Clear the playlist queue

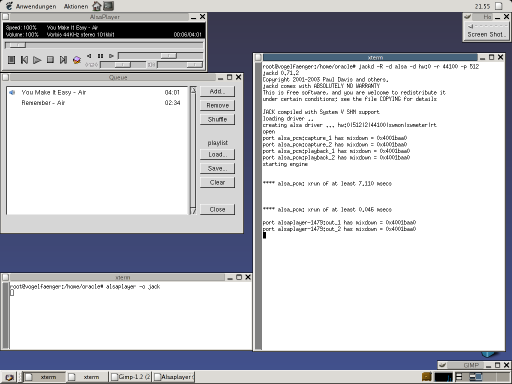(x=217, y=182)
